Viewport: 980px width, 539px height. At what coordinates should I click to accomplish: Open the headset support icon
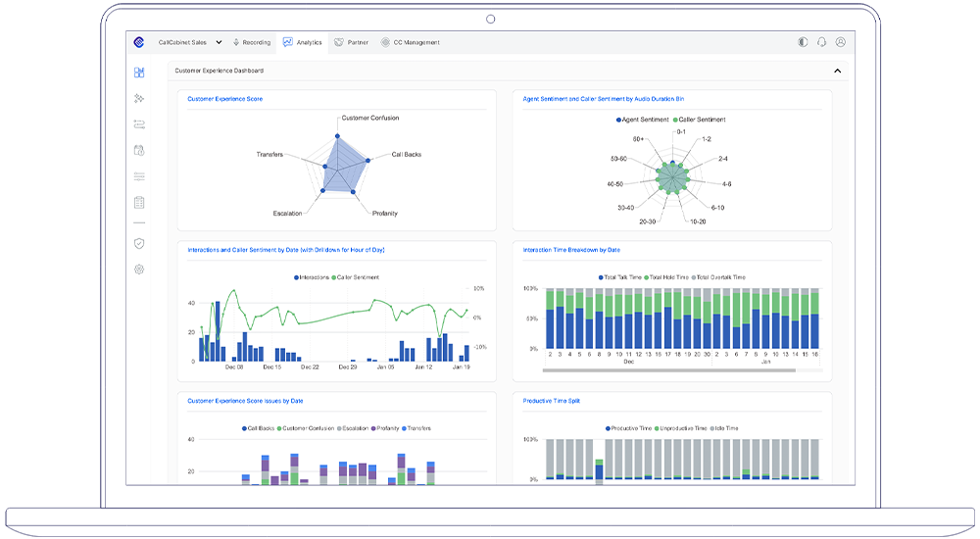[x=821, y=42]
